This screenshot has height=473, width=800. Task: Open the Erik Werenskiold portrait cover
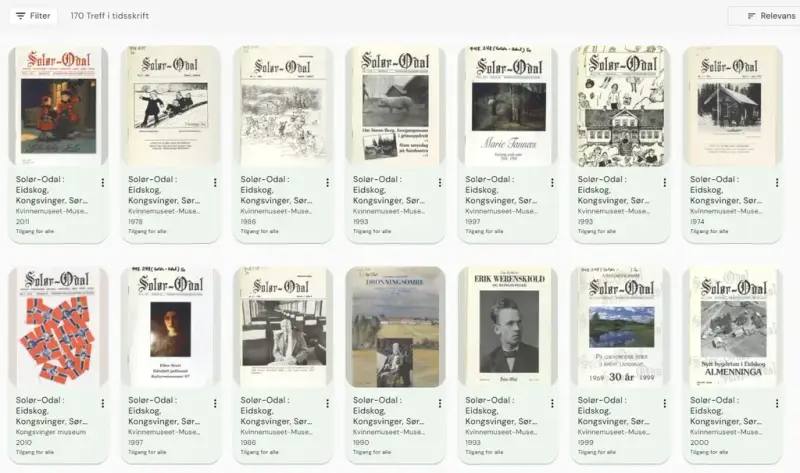[x=508, y=327]
